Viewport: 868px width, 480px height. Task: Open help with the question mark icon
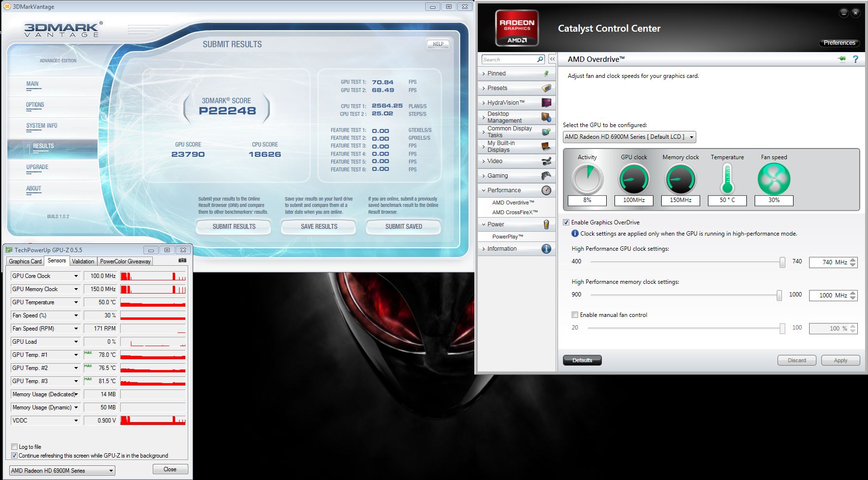(x=855, y=59)
